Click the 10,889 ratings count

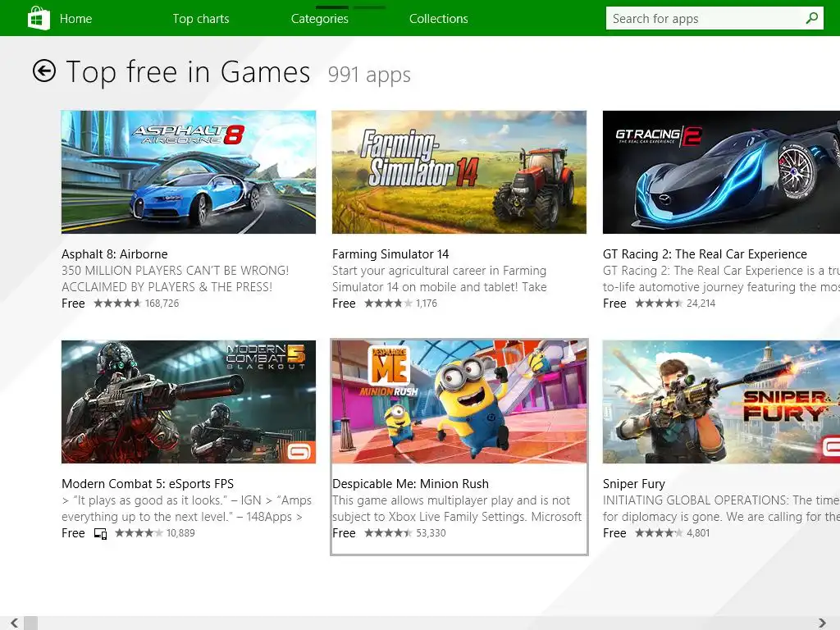pyautogui.click(x=180, y=533)
